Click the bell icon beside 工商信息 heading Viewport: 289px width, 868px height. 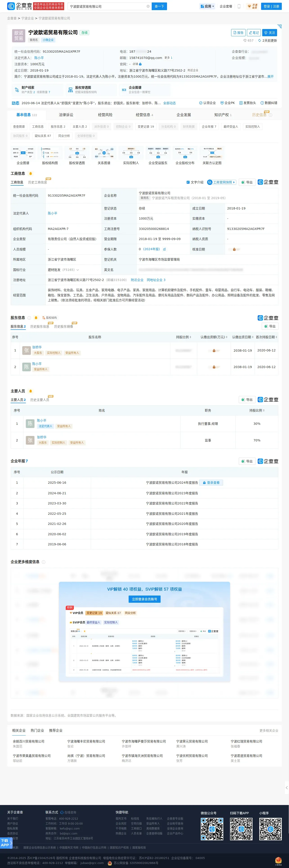[x=30, y=173]
